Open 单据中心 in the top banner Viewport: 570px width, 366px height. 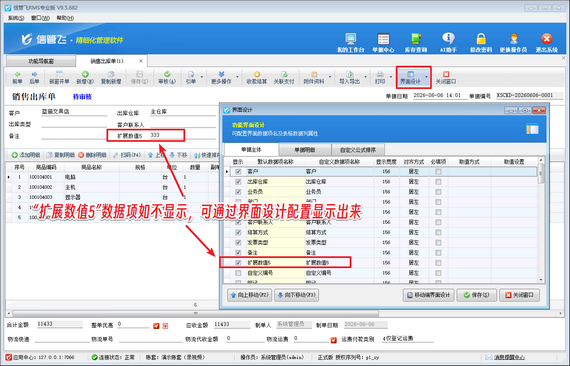pos(383,43)
